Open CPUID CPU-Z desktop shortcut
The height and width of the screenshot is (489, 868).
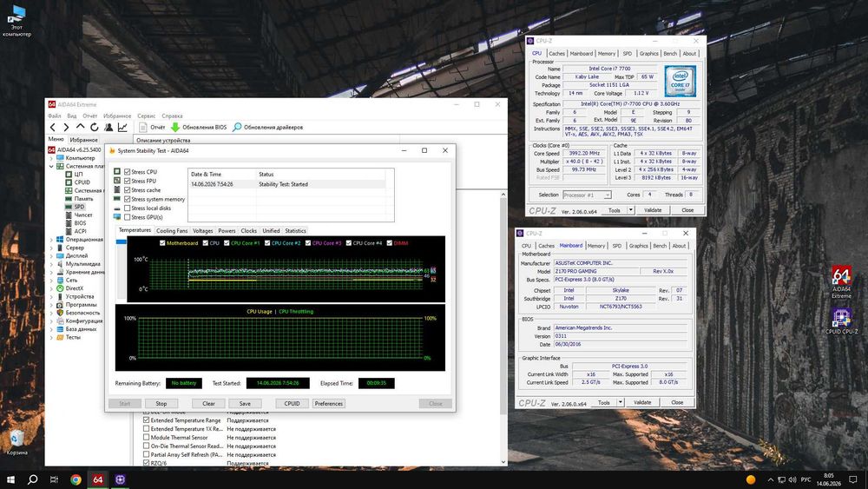(841, 321)
